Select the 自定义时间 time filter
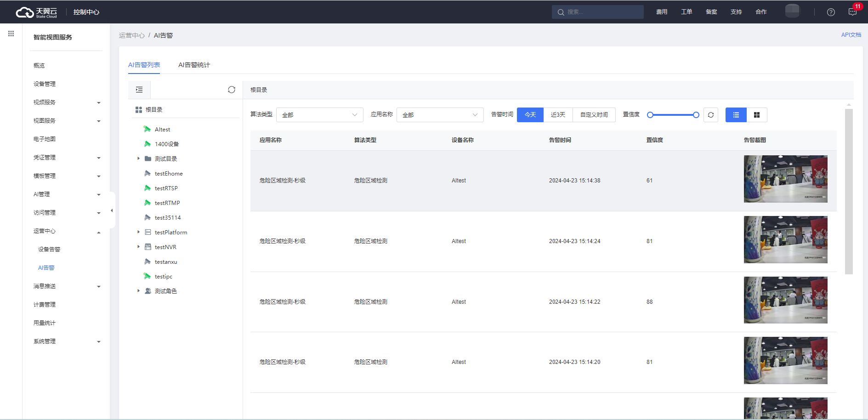The height and width of the screenshot is (420, 868). 594,115
